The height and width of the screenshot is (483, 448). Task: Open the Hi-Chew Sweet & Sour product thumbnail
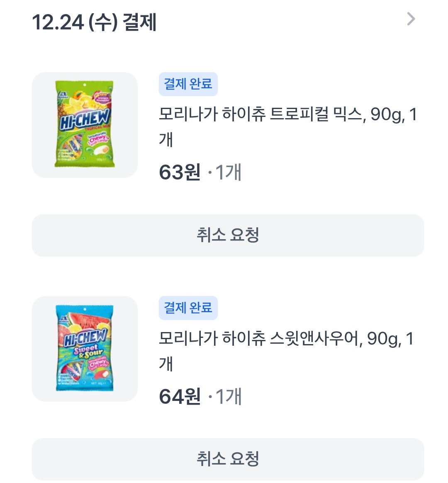(x=85, y=349)
